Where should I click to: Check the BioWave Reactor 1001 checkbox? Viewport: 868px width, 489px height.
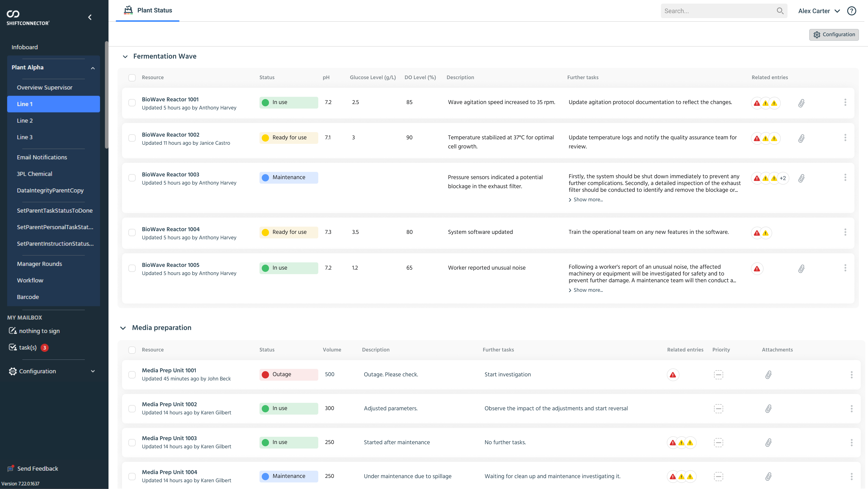pos(132,102)
